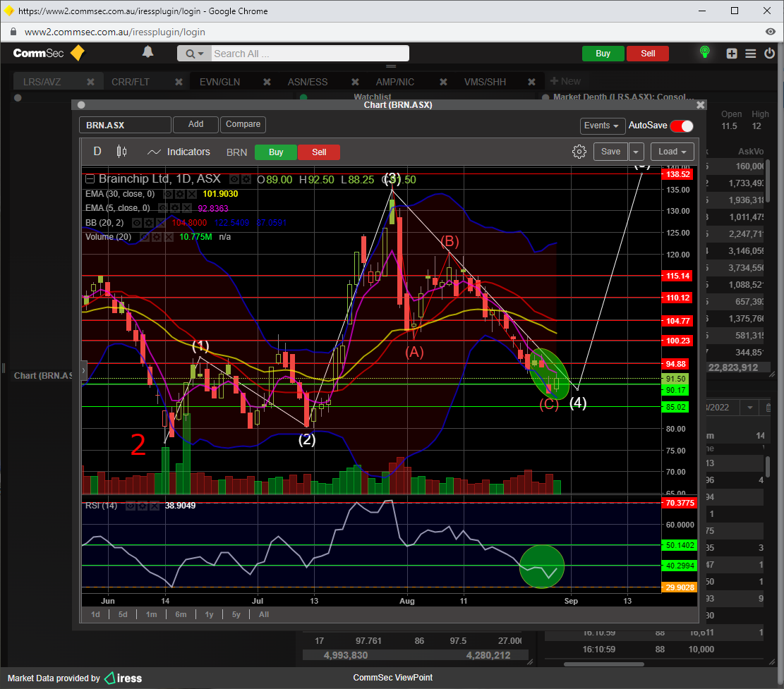The height and width of the screenshot is (689, 784).
Task: Click the add widget plus icon
Action: click(x=732, y=54)
